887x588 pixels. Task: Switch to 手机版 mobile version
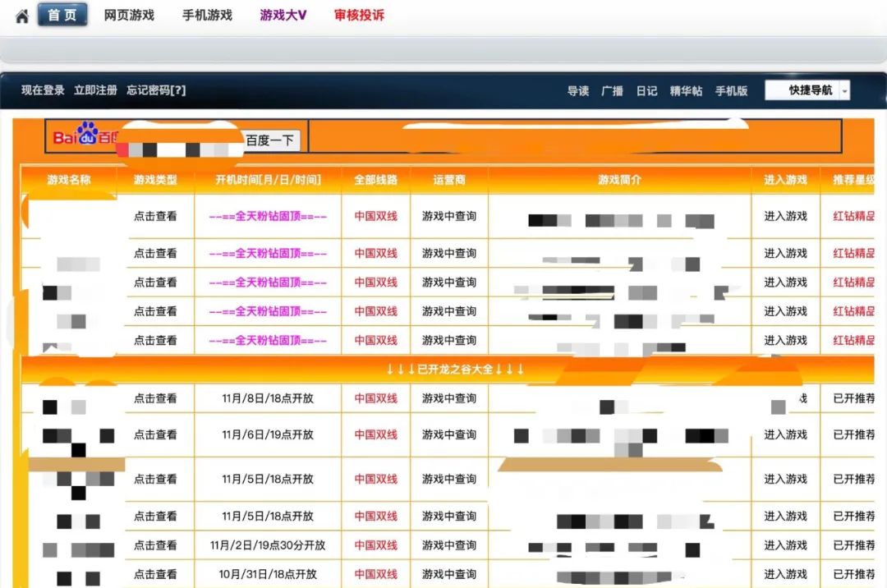point(732,90)
